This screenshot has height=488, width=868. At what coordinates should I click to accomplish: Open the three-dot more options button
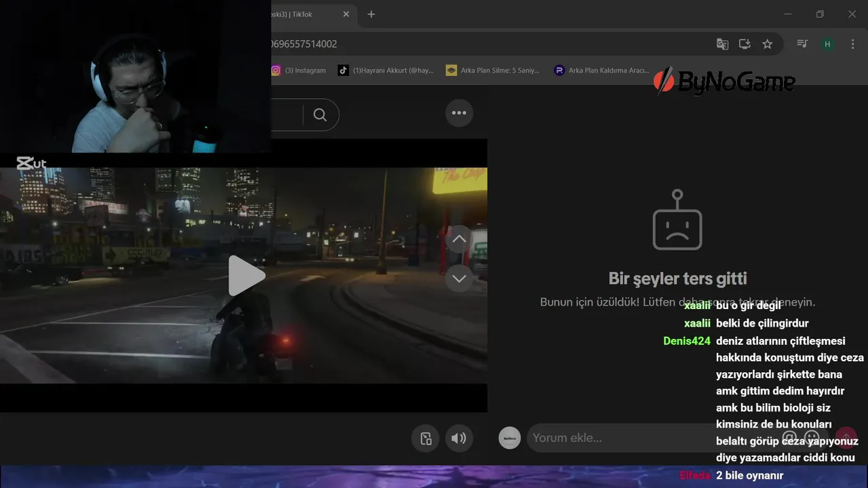[459, 113]
